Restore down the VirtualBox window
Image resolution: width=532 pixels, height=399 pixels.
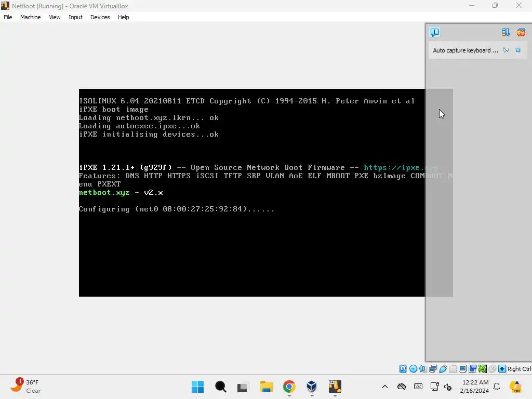click(495, 5)
